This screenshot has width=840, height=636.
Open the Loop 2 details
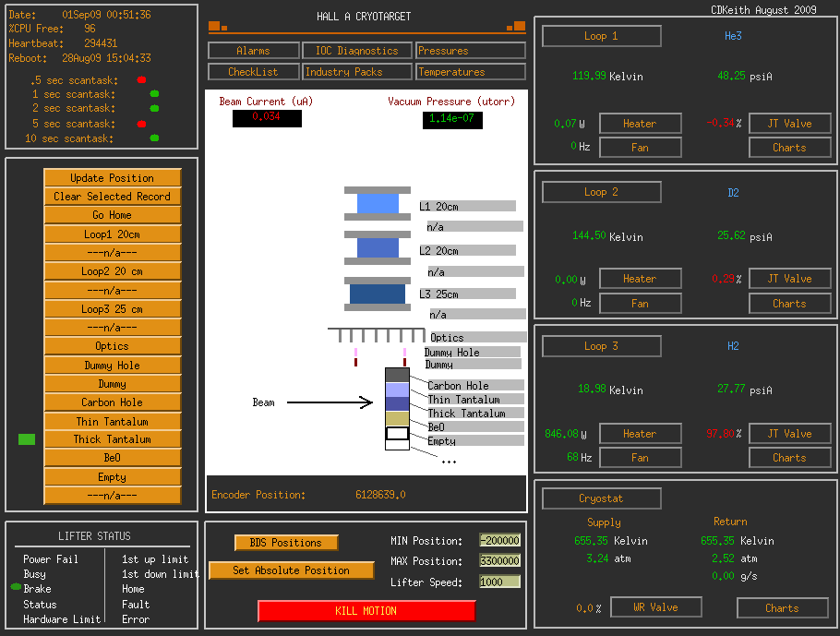pos(602,192)
